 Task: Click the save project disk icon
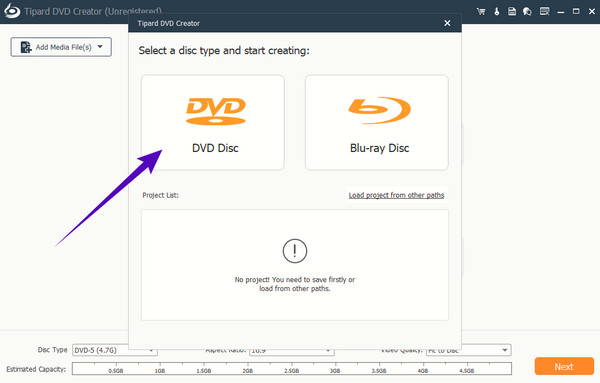[512, 11]
